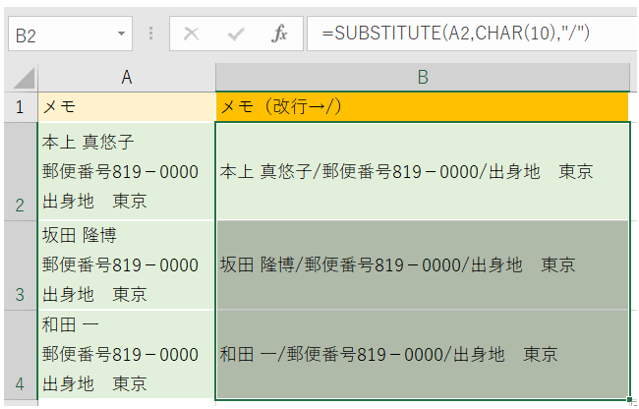Click the Select All corner triangle
The height and width of the screenshot is (409, 639).
click(25, 78)
